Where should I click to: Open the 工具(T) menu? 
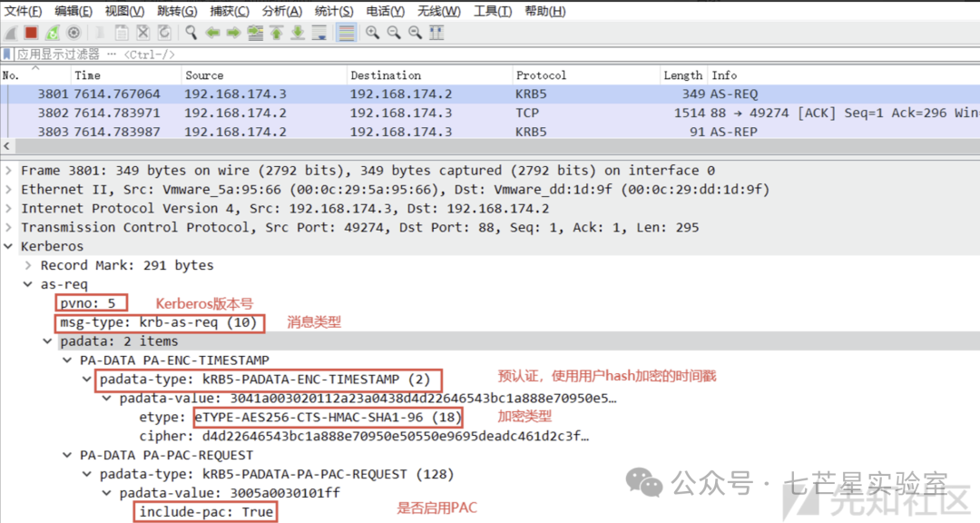click(x=493, y=11)
